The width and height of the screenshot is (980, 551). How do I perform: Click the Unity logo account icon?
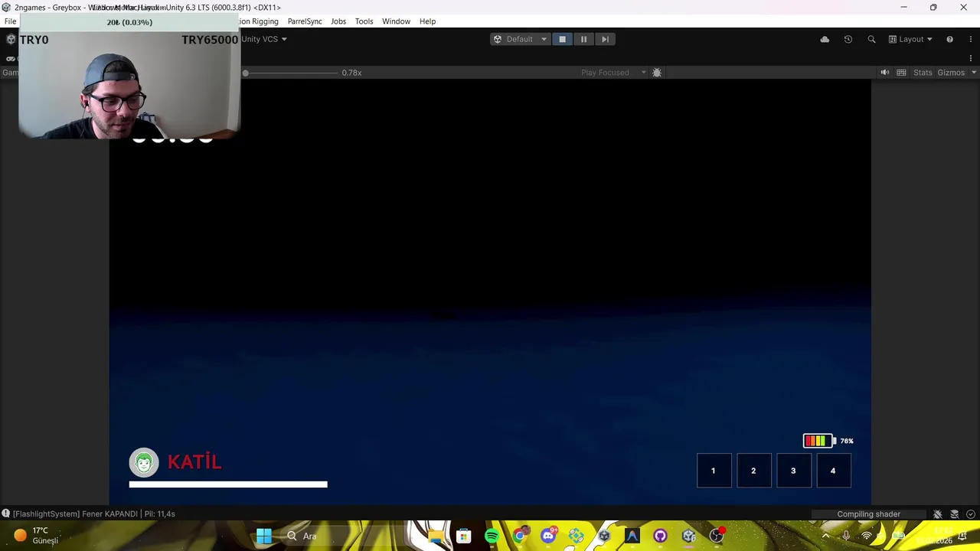pyautogui.click(x=11, y=39)
